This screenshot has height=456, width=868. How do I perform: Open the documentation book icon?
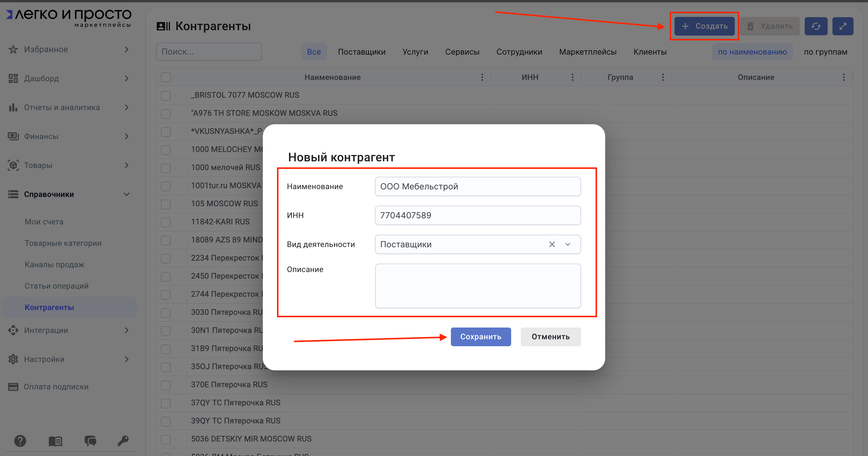[x=55, y=441]
